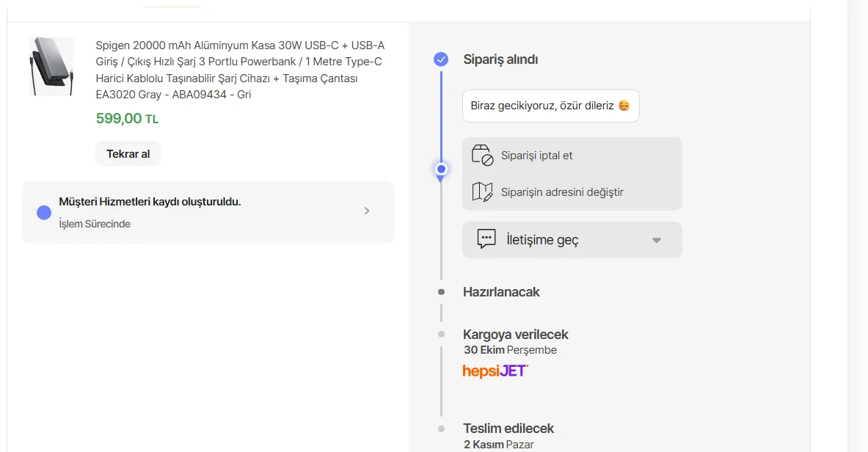Click the Biraz gecikiyoruz message bubble
Viewport: 868px width, 452px height.
(543, 106)
